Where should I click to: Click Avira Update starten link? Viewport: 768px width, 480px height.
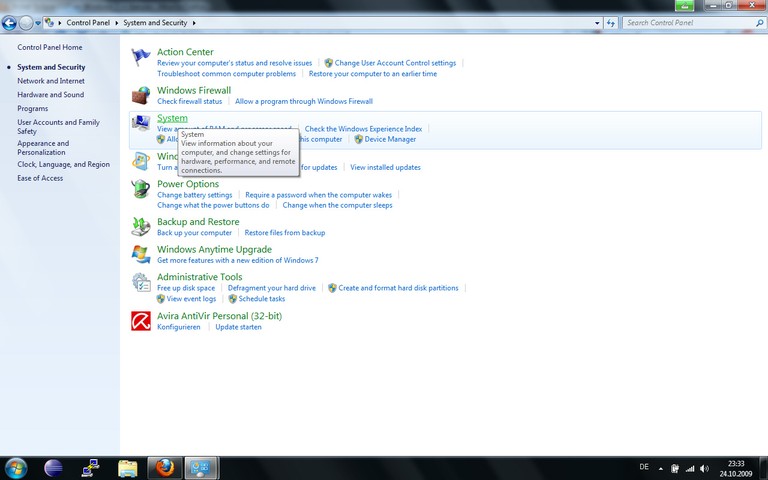pyautogui.click(x=239, y=327)
